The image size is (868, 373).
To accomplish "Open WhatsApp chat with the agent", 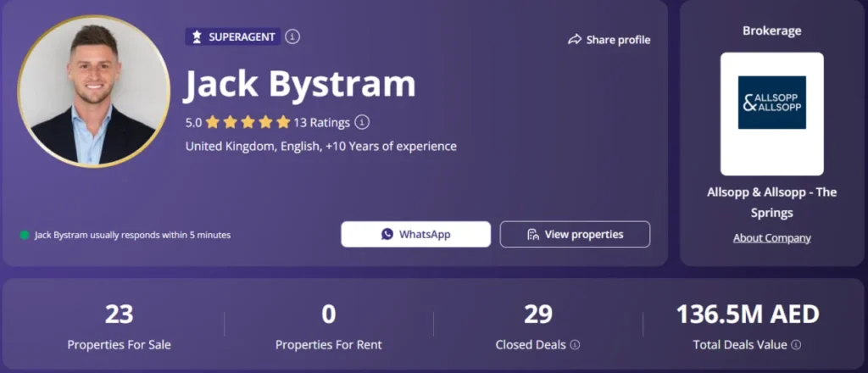I will pos(415,234).
